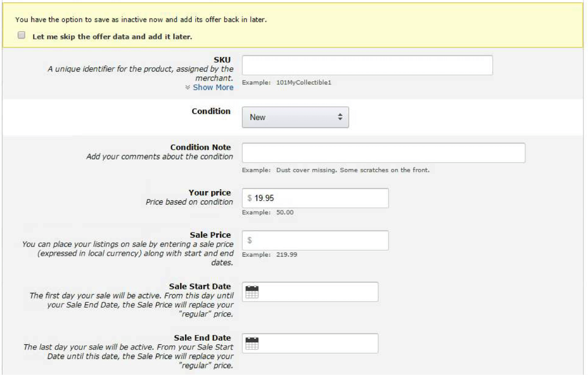
Task: Click inside the Condition Note field
Action: pyautogui.click(x=384, y=153)
